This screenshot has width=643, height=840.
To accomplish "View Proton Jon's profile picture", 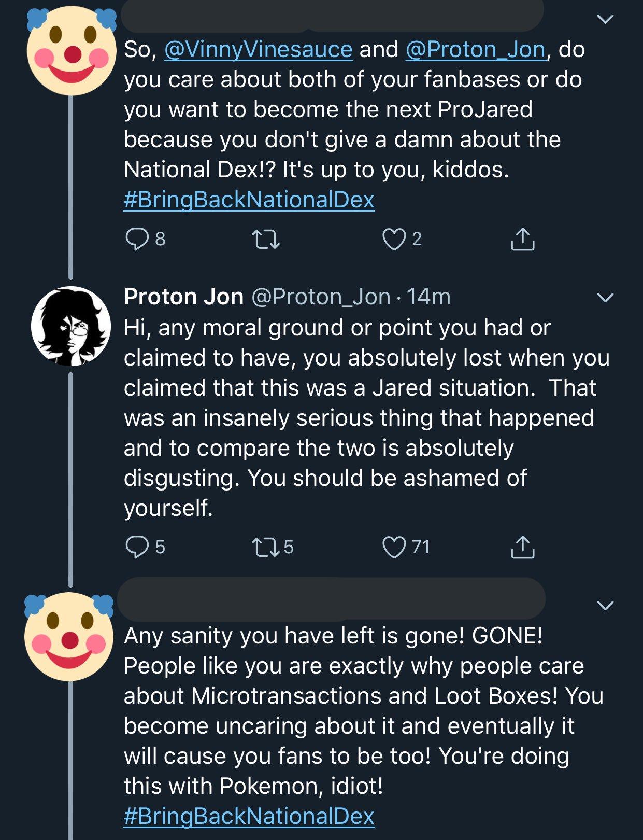I will coord(71,326).
